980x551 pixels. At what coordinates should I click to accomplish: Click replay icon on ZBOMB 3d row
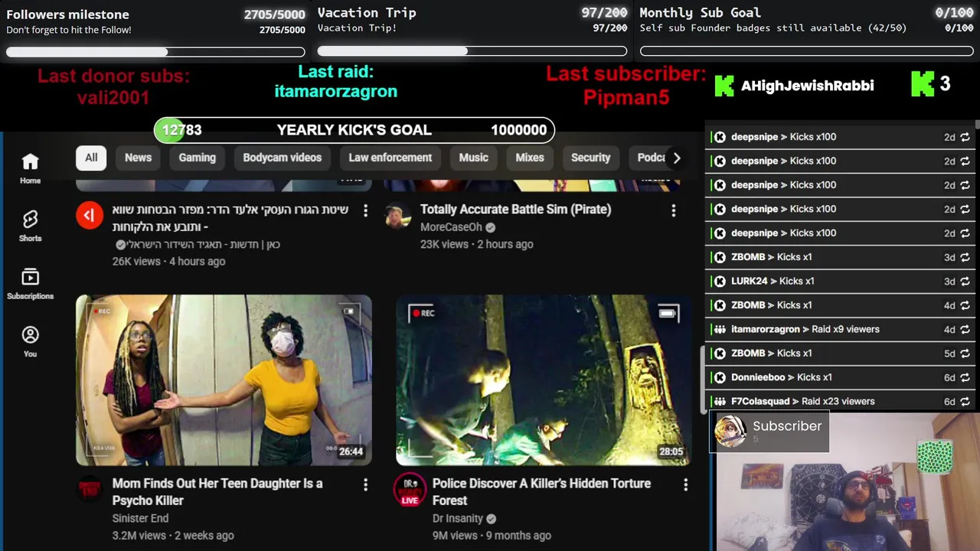(x=965, y=257)
